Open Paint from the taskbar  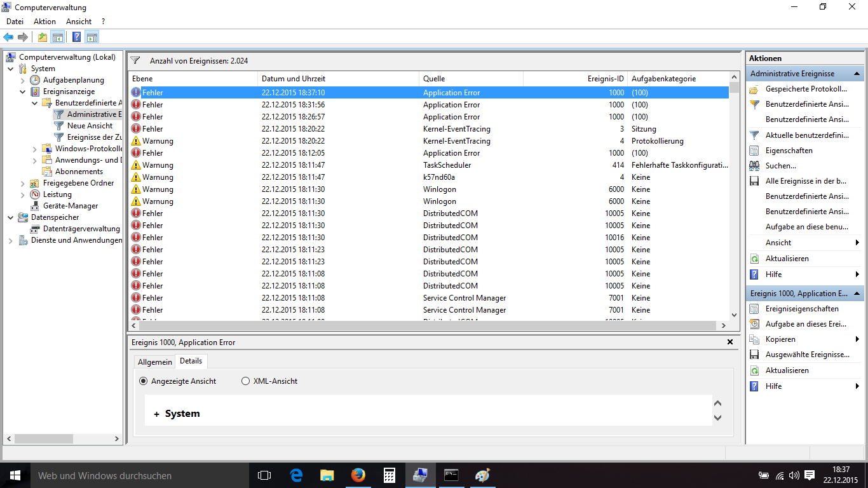(x=483, y=475)
